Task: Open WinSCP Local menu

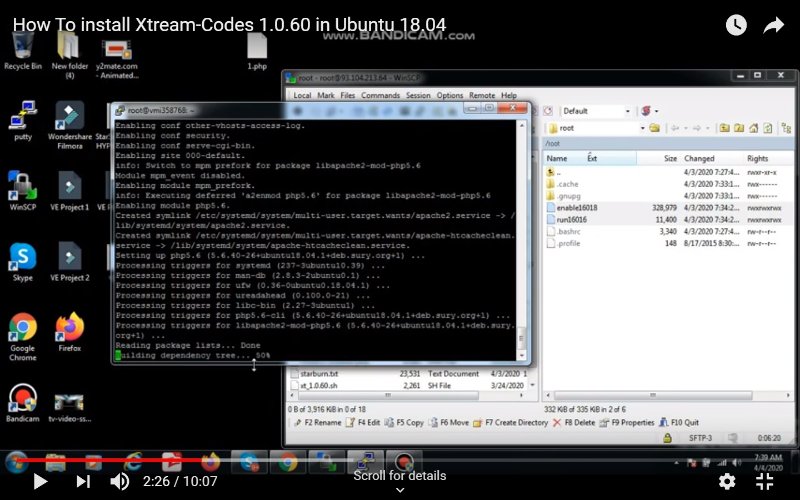Action: click(302, 95)
